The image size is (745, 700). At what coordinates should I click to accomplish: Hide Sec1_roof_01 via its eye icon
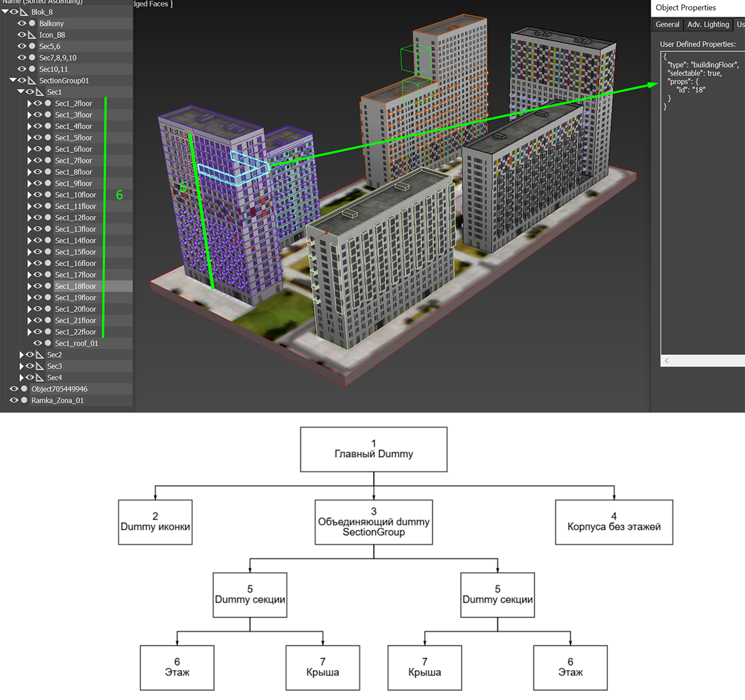click(38, 343)
